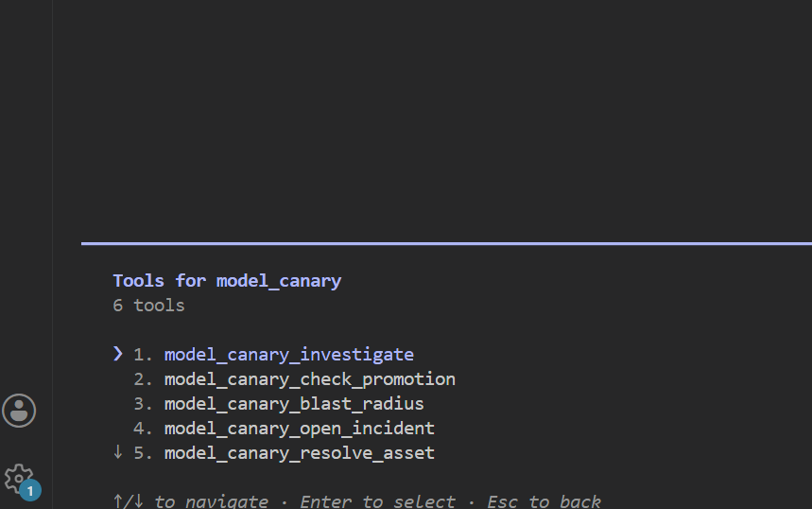Image resolution: width=812 pixels, height=509 pixels.
Task: Pick the model_canary_open_incident entry
Action: [x=300, y=429]
